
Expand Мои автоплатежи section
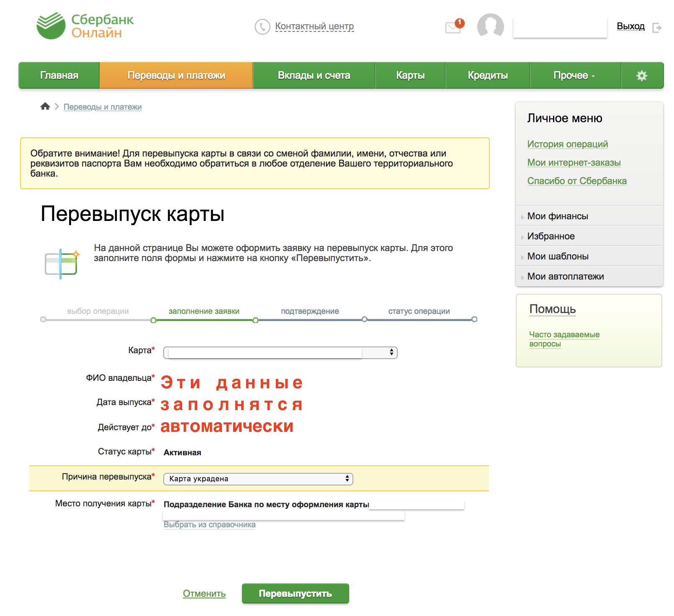[589, 276]
